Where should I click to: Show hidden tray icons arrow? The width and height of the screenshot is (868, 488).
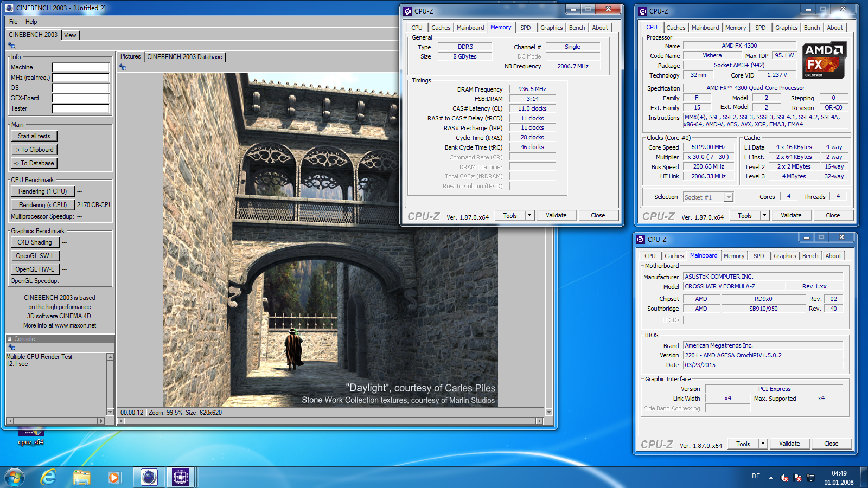point(771,478)
